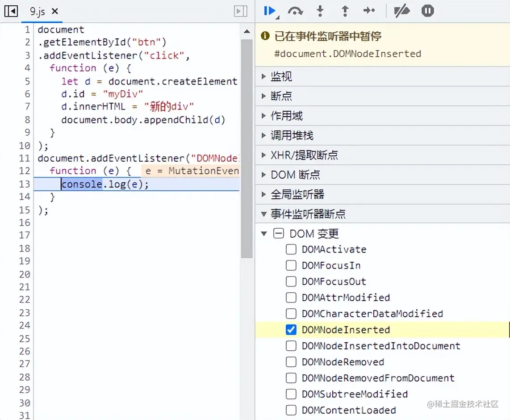Expand the 监视 section
510x420 pixels.
pos(382,77)
